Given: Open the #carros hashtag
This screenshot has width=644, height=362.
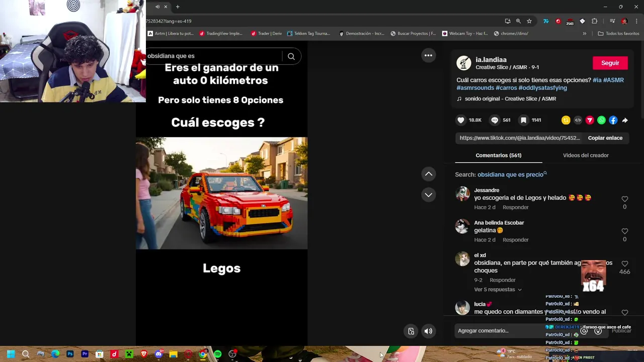Looking at the screenshot, I should click(x=506, y=87).
